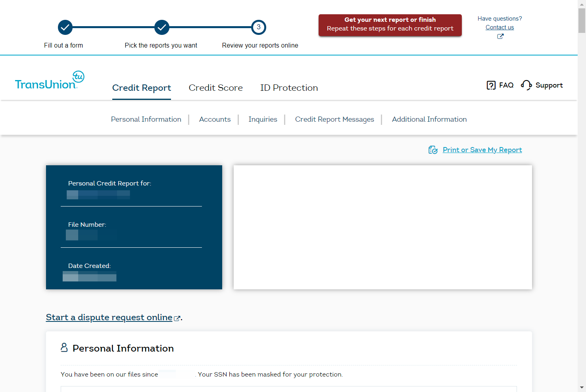Image resolution: width=586 pixels, height=392 pixels.
Task: Open the ID Protection tab
Action: pos(289,88)
